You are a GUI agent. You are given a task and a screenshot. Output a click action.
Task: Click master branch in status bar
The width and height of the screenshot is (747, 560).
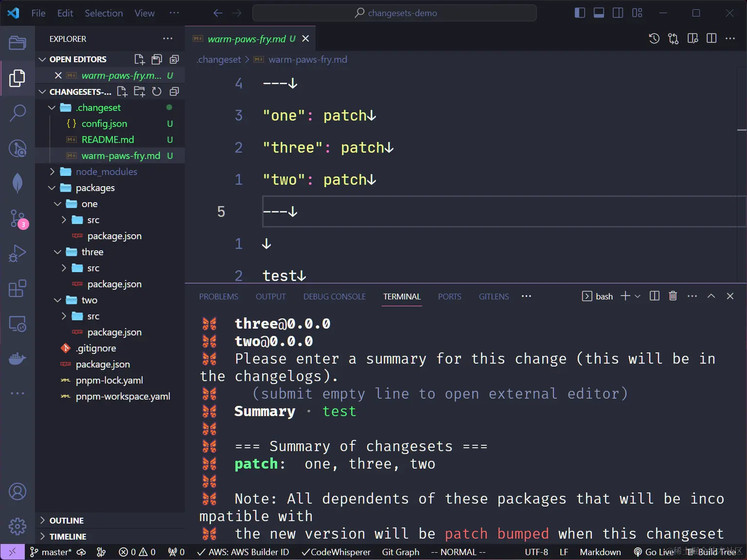(51, 552)
